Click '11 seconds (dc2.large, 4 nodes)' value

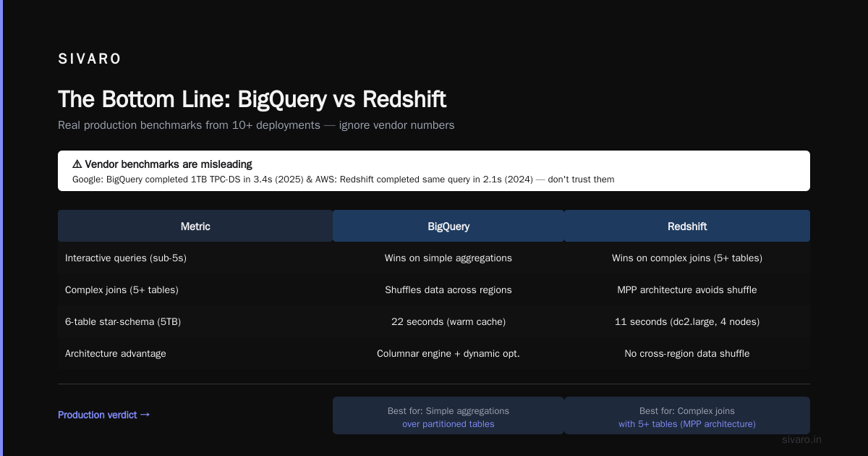click(x=687, y=321)
